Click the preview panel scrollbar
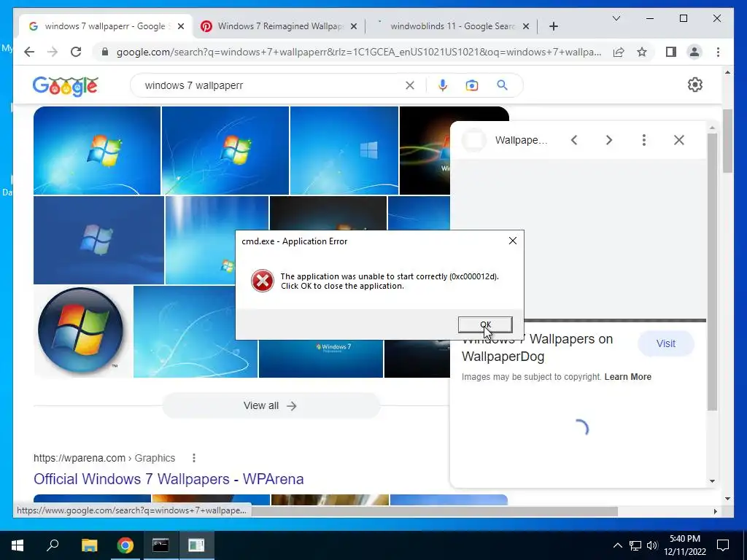This screenshot has height=560, width=747. coord(712,271)
